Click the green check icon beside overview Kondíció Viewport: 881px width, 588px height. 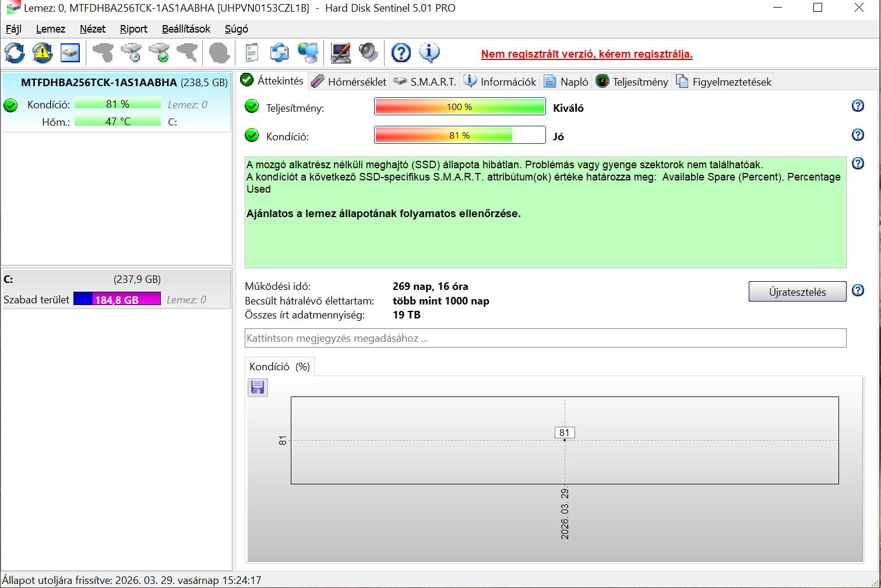click(x=252, y=135)
